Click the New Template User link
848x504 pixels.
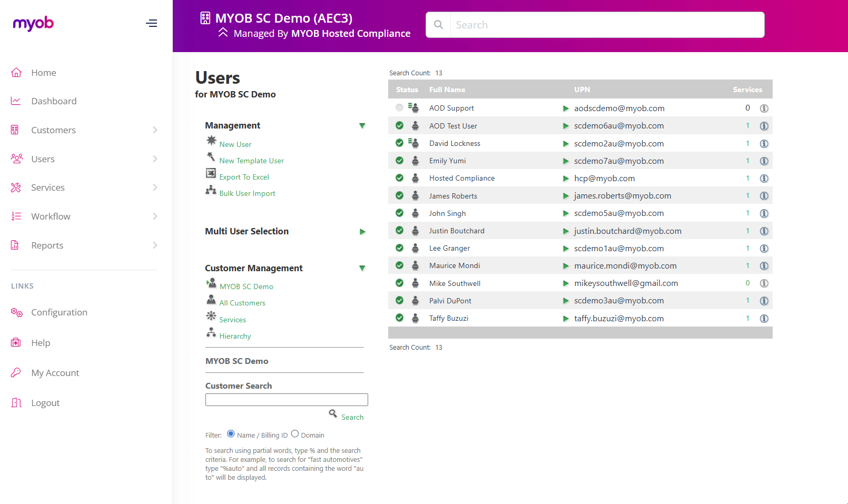pyautogui.click(x=252, y=161)
